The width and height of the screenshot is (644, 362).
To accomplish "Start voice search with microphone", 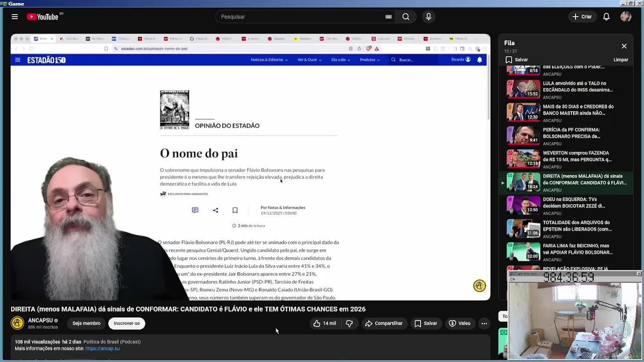I will [429, 17].
